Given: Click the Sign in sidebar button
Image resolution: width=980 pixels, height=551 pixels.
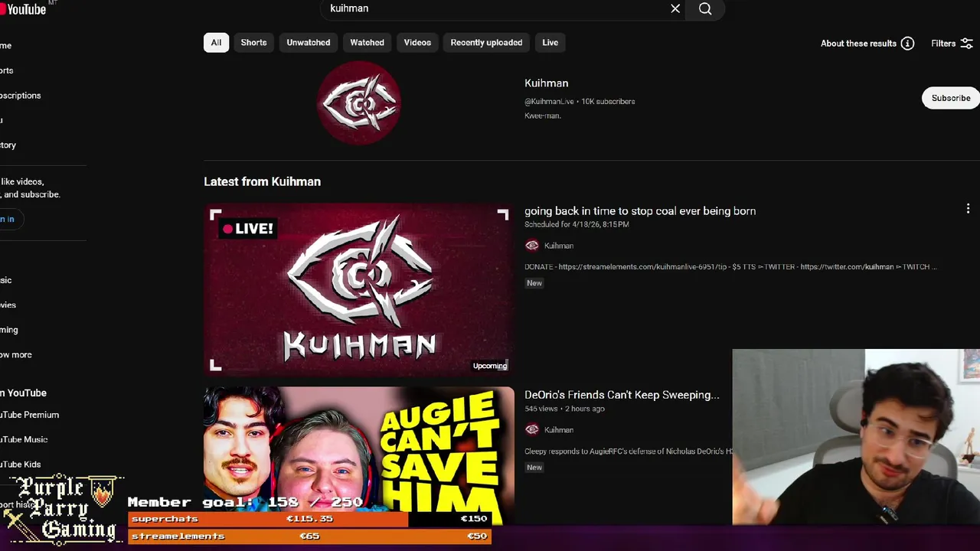Looking at the screenshot, I should pos(11,220).
